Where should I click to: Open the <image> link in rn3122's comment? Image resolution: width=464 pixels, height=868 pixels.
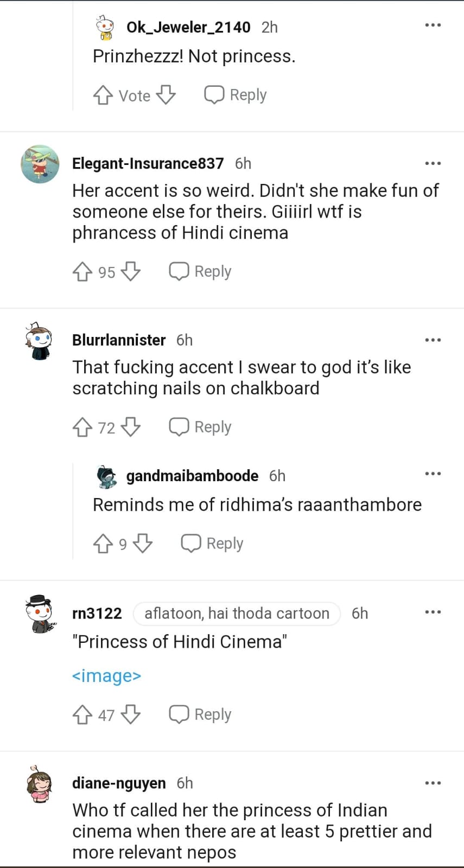pyautogui.click(x=106, y=676)
